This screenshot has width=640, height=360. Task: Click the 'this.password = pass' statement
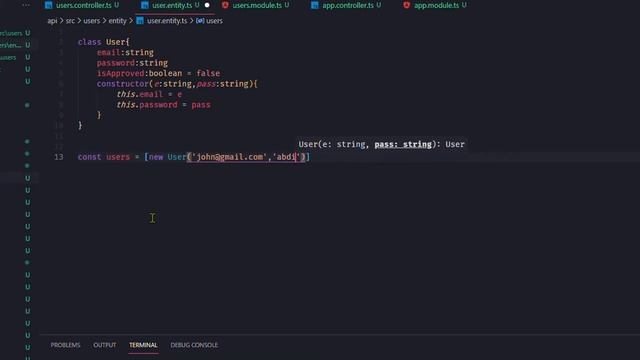click(x=163, y=104)
